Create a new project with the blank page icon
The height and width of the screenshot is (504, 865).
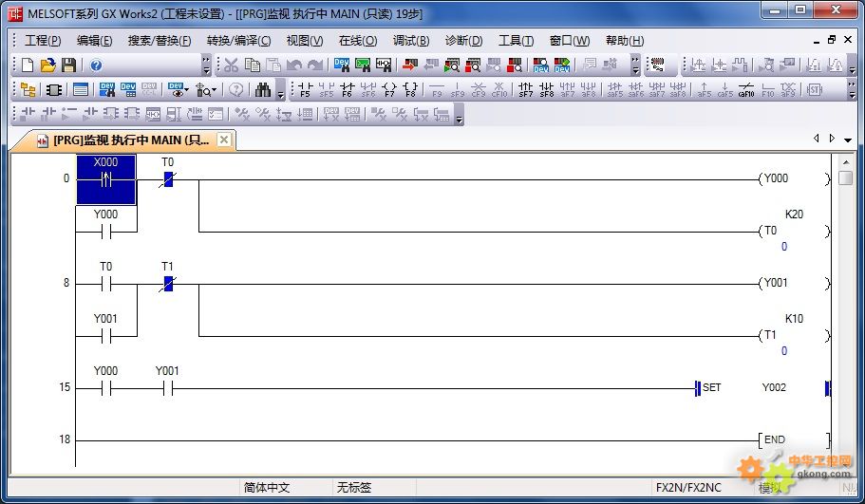(x=28, y=65)
